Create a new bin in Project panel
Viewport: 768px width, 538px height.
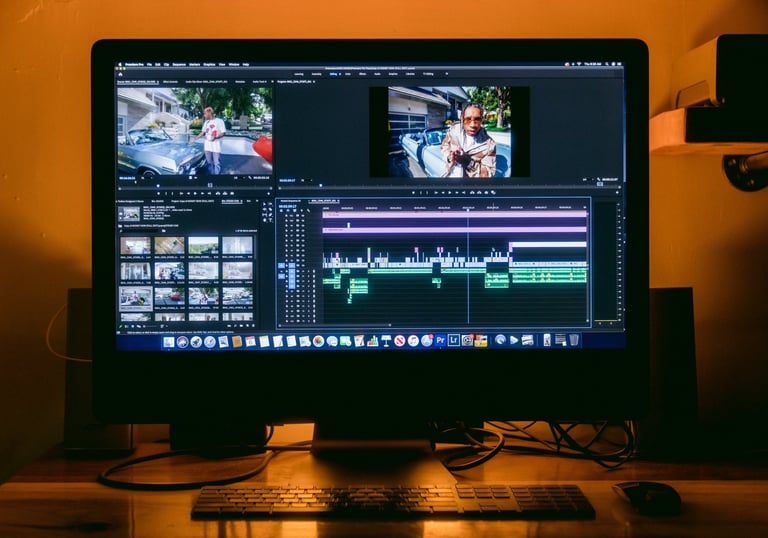[x=241, y=326]
